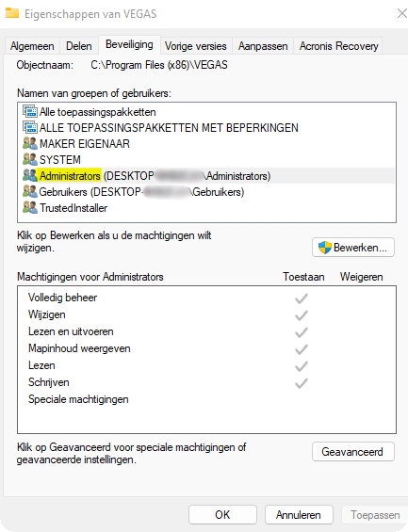Screen dimensions: 408x532
Task: Cancel with the Annuleren button
Action: click(x=299, y=515)
